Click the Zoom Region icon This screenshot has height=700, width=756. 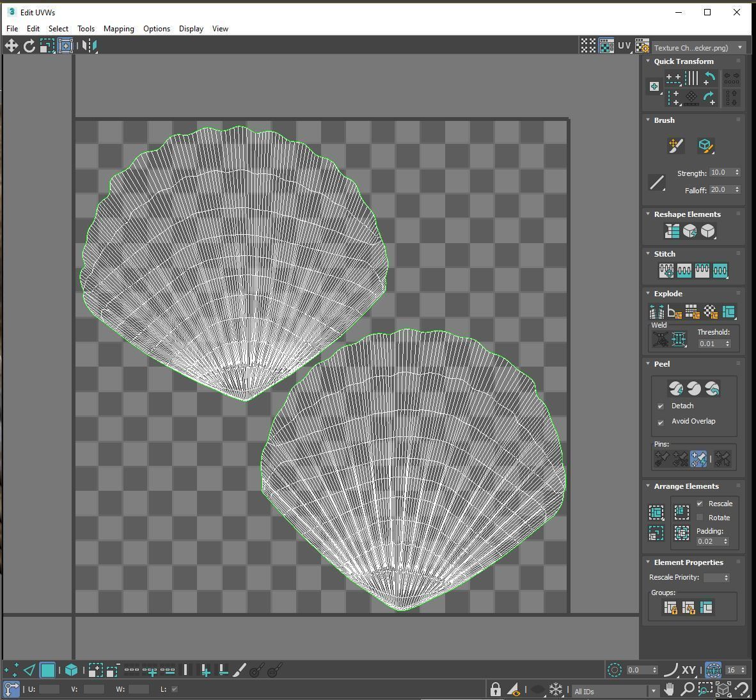[705, 689]
